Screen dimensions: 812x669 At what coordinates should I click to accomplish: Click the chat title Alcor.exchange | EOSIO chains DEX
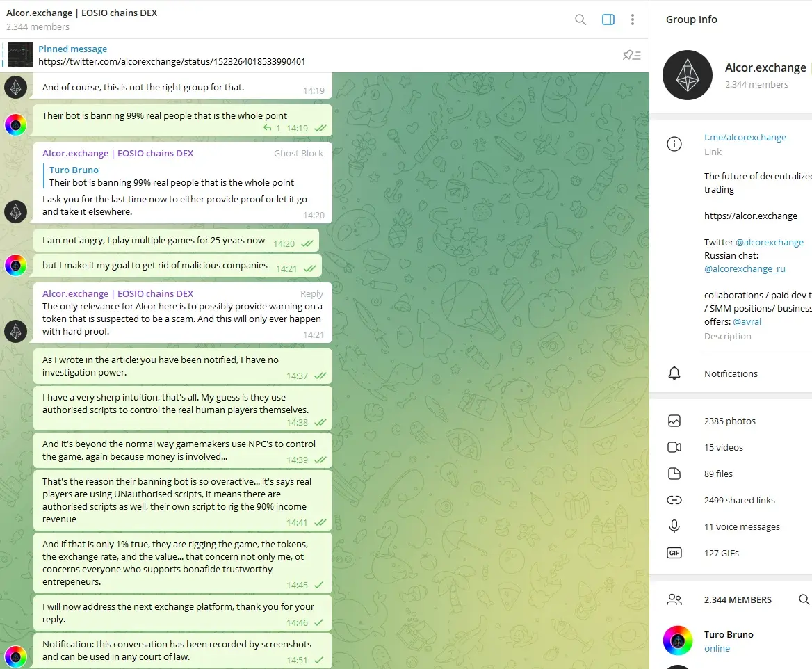click(82, 13)
